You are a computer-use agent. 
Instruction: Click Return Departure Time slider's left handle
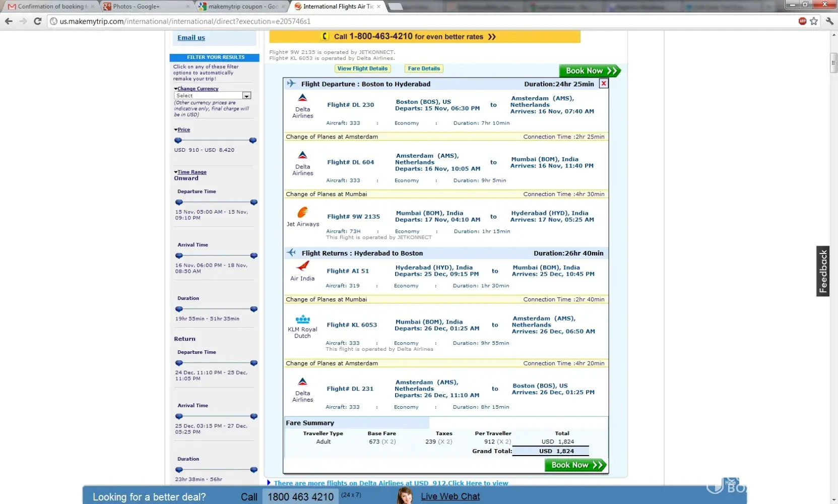coord(179,363)
